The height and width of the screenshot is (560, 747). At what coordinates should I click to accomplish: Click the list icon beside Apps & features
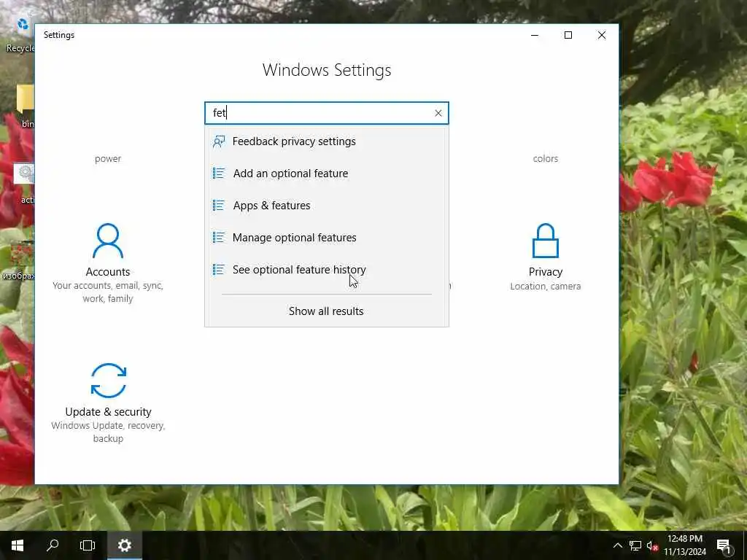click(219, 205)
